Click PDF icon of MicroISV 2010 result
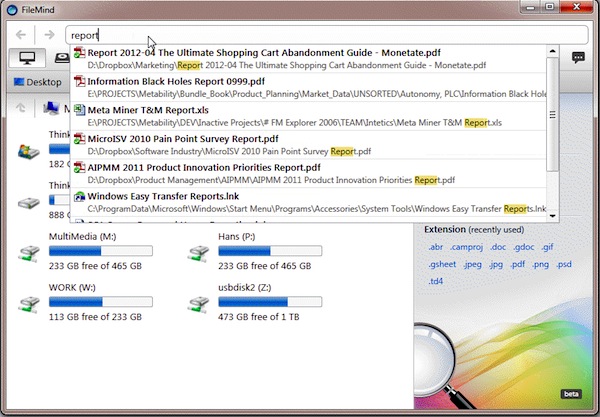Screen dimensions: 600x417 (x=80, y=138)
